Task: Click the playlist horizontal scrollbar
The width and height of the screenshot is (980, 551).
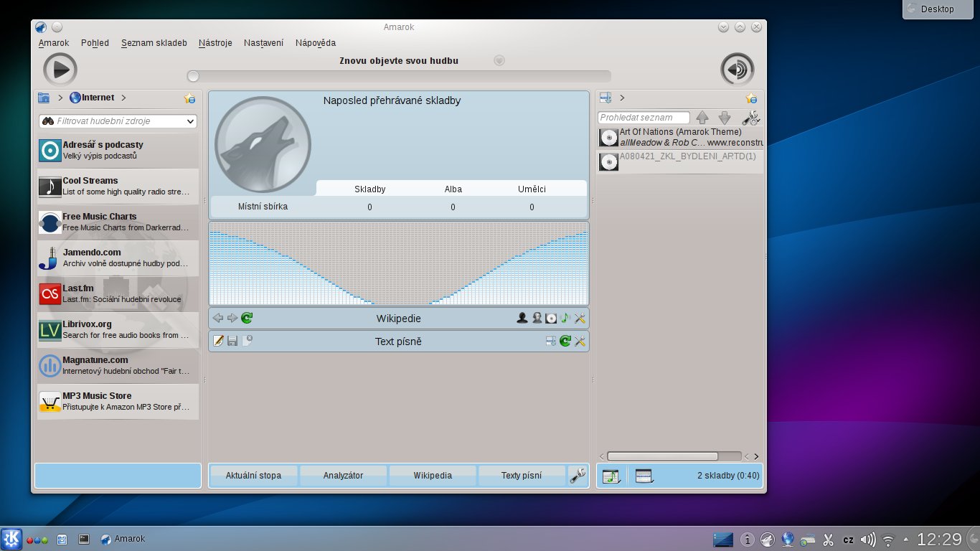Action: [x=662, y=456]
